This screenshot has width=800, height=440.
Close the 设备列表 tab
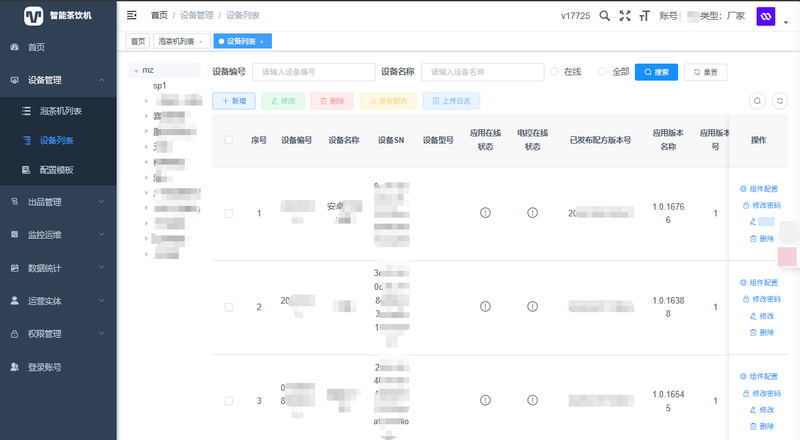[x=262, y=42]
